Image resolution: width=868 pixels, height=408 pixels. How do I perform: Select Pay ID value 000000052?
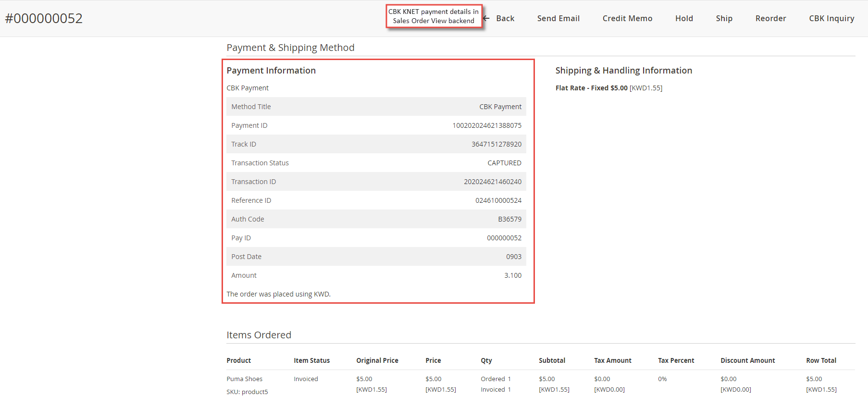(x=504, y=238)
